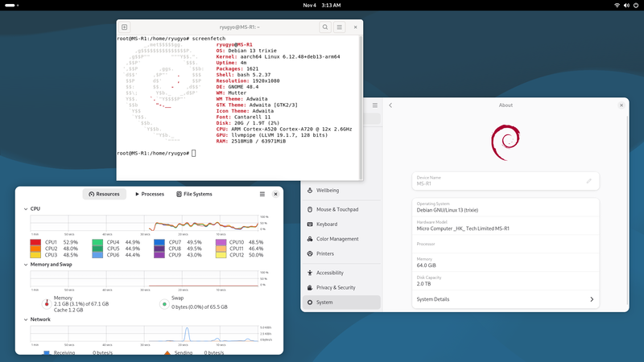
Task: Click the Keyboard sidebar icon
Action: click(310, 224)
